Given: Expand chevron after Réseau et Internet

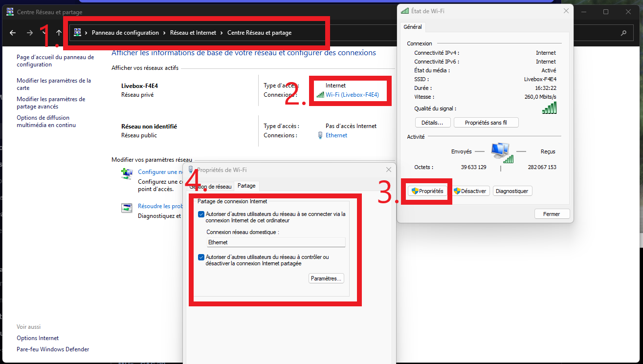Looking at the screenshot, I should pos(222,33).
